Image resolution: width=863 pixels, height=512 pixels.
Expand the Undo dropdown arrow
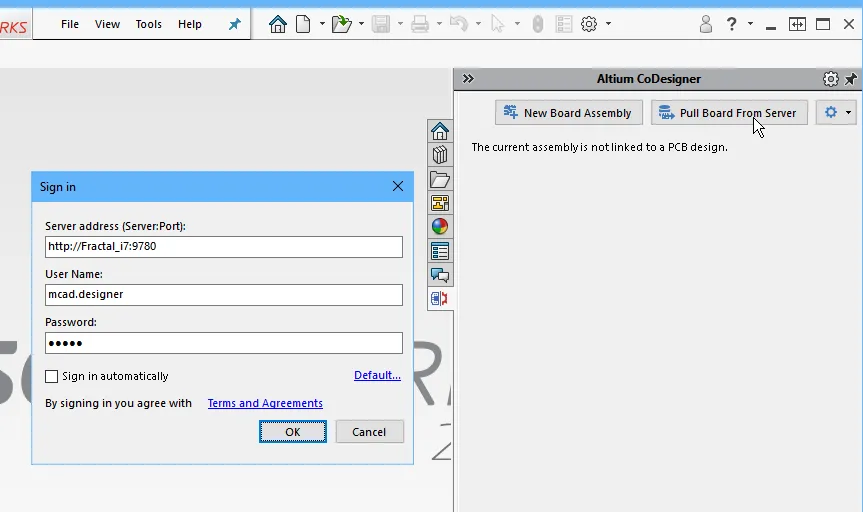point(478,24)
